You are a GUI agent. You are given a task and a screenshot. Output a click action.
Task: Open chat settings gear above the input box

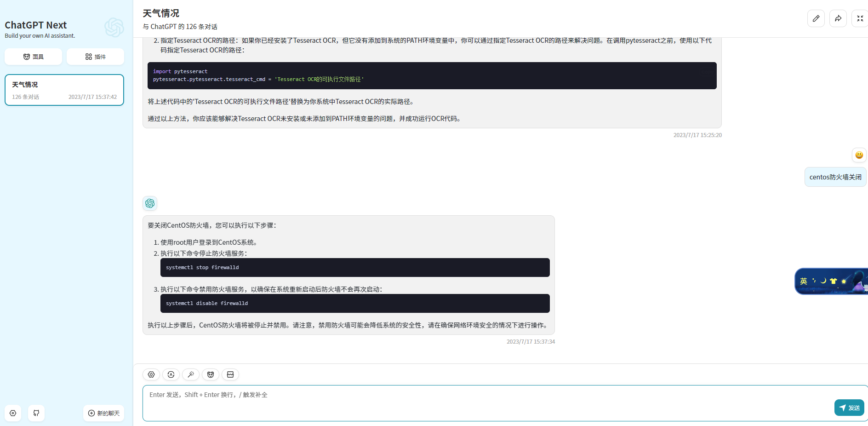[x=151, y=374]
